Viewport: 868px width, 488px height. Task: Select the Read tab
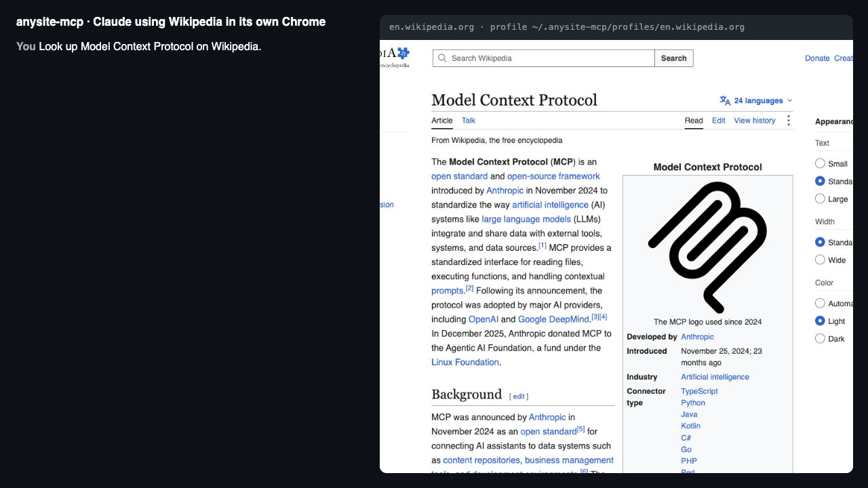pos(694,121)
